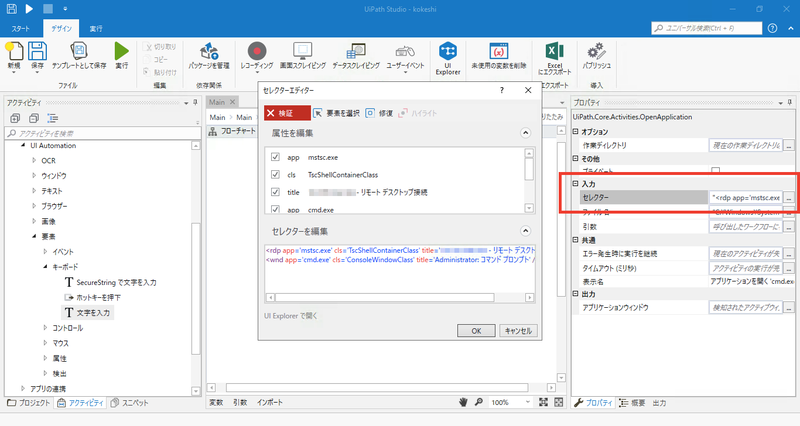Click the magnifier zoom icon in the designer

(x=479, y=402)
